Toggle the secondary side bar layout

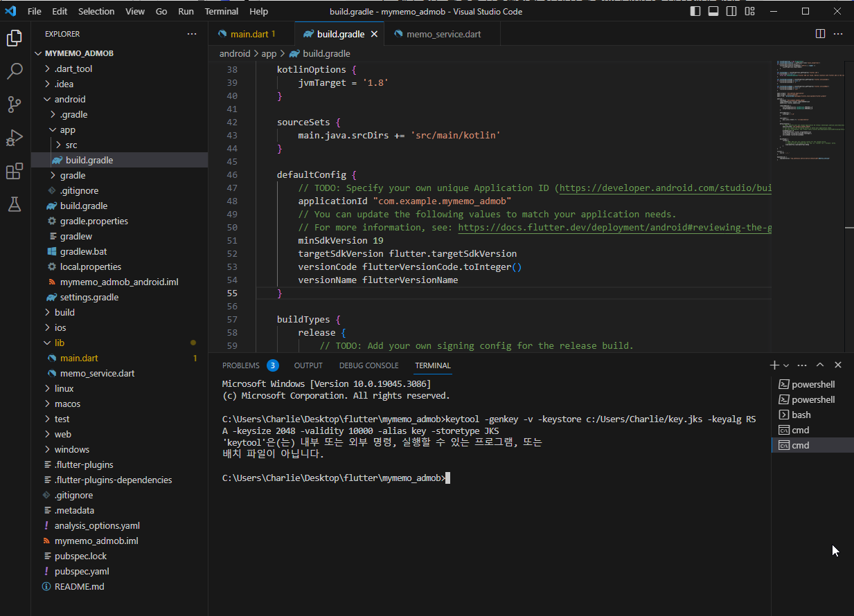pos(731,11)
